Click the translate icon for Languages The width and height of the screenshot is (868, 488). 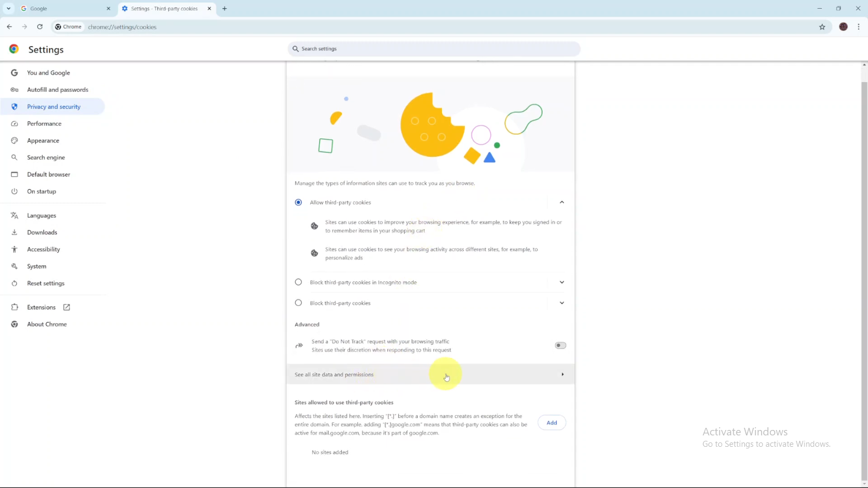coord(15,216)
